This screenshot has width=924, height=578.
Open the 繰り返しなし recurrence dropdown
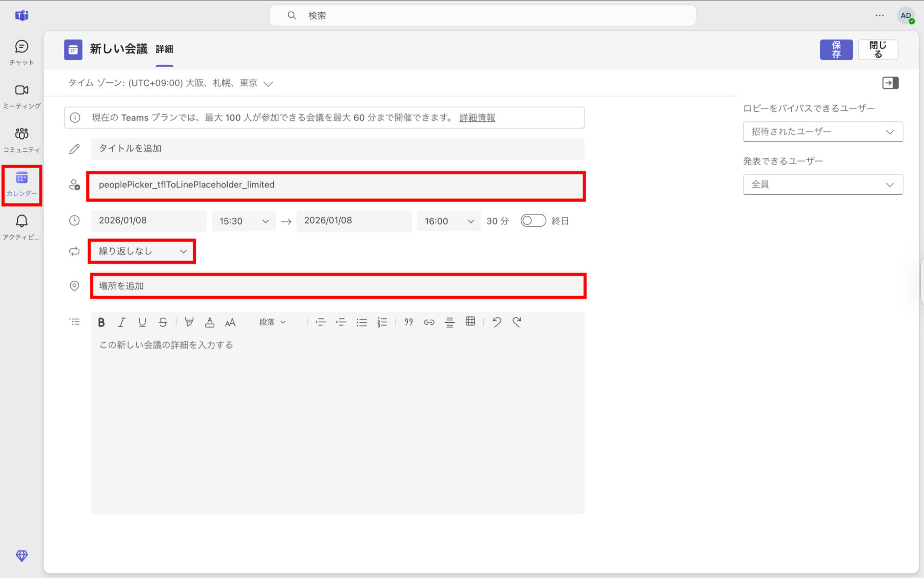141,251
